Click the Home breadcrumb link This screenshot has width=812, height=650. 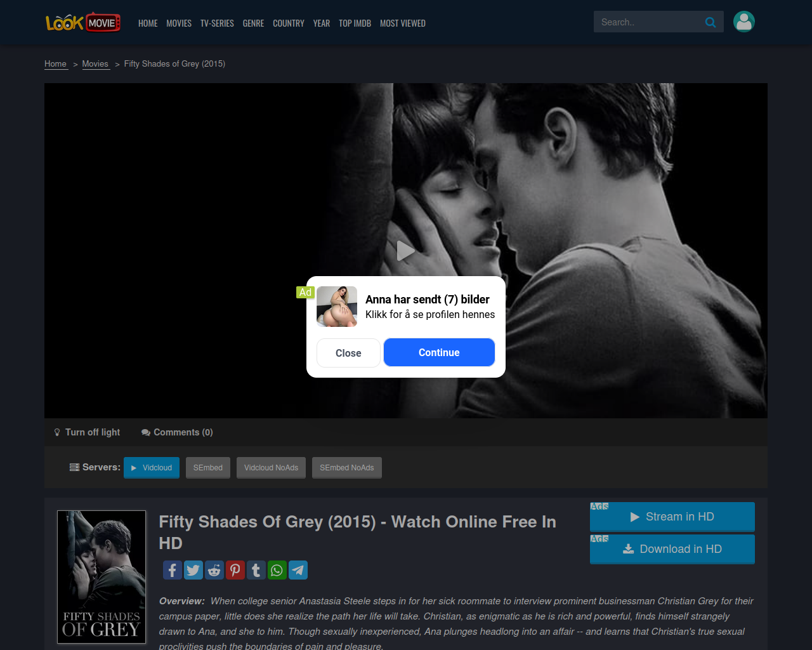click(55, 63)
